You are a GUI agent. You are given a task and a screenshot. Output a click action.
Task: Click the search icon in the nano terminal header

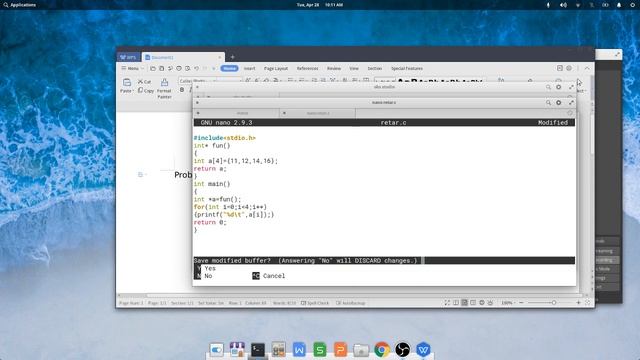click(548, 103)
